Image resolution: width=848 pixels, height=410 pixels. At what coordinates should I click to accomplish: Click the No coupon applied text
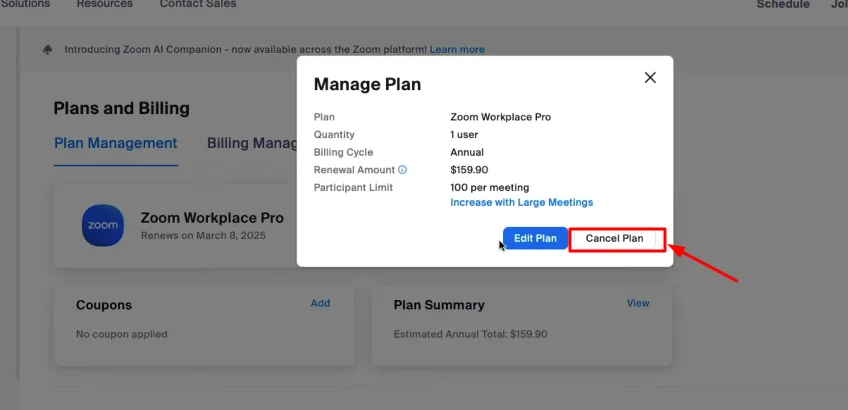pyautogui.click(x=122, y=334)
